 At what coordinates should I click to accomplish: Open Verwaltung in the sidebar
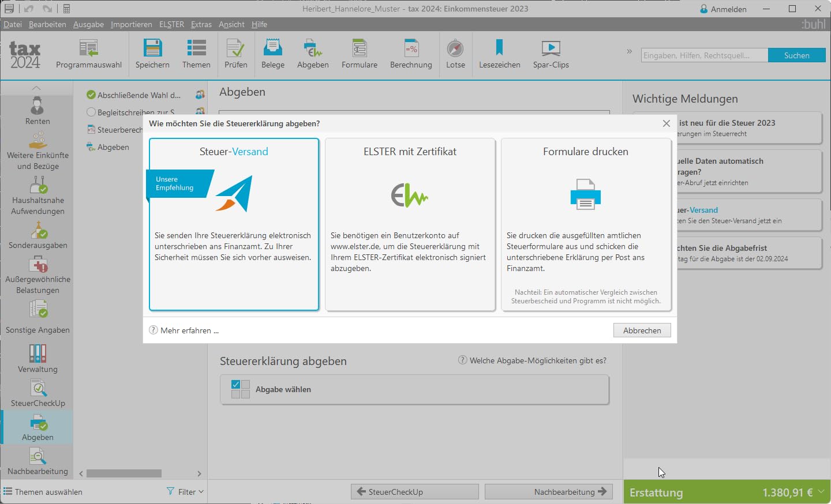click(38, 359)
